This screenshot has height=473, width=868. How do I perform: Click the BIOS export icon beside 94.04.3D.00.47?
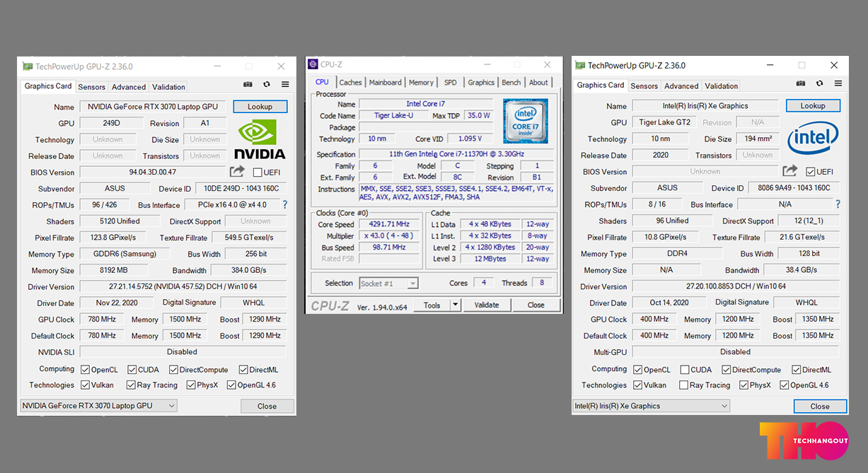pyautogui.click(x=237, y=171)
